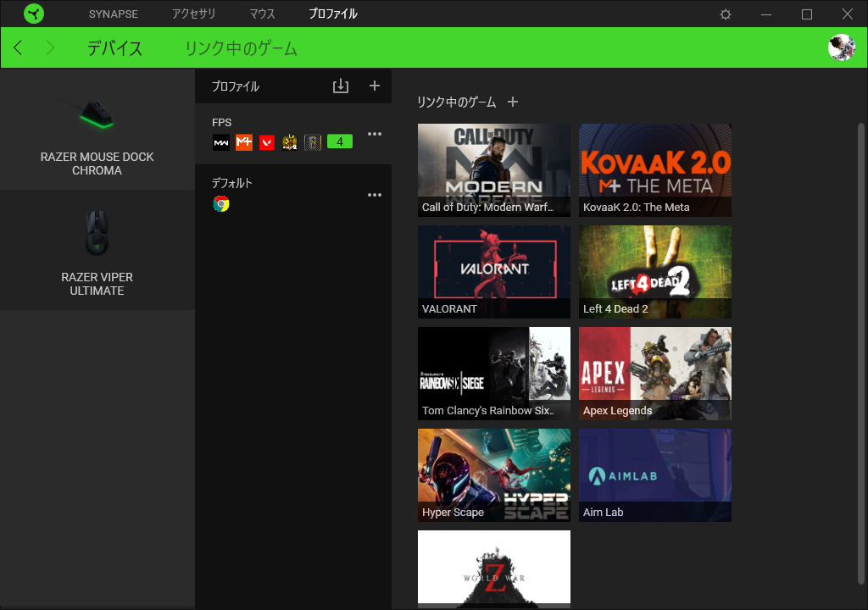Click KovaaK M+ icon in FPS profile

click(244, 142)
